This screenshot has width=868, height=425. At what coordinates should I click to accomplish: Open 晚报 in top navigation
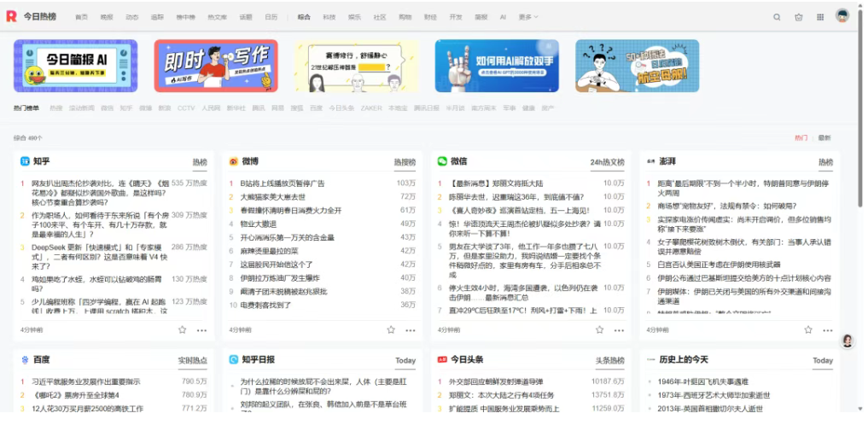tap(107, 17)
